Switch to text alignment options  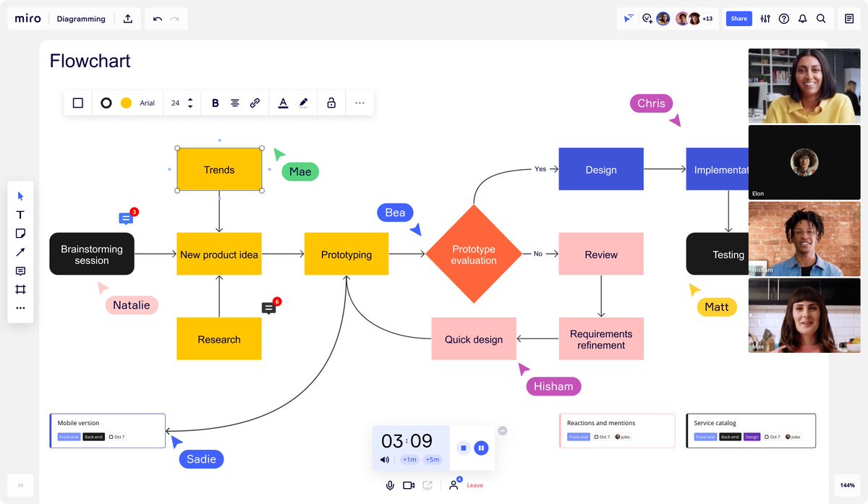point(234,103)
